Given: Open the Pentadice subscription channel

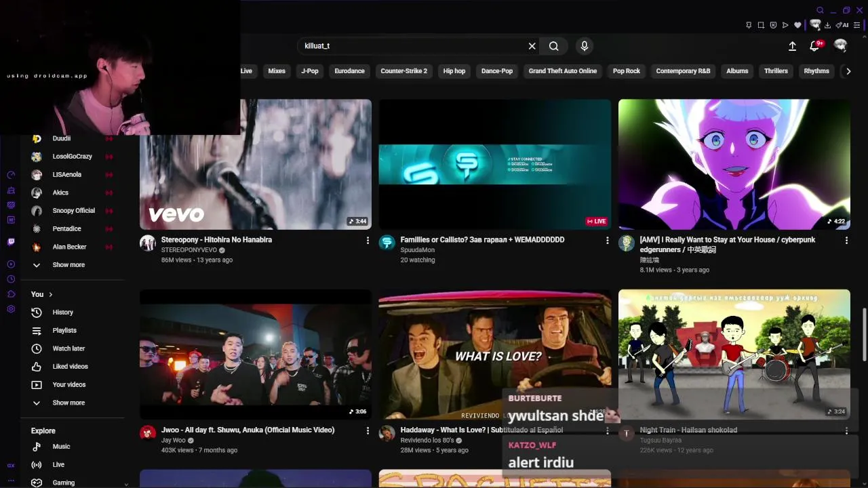Looking at the screenshot, I should [72, 229].
